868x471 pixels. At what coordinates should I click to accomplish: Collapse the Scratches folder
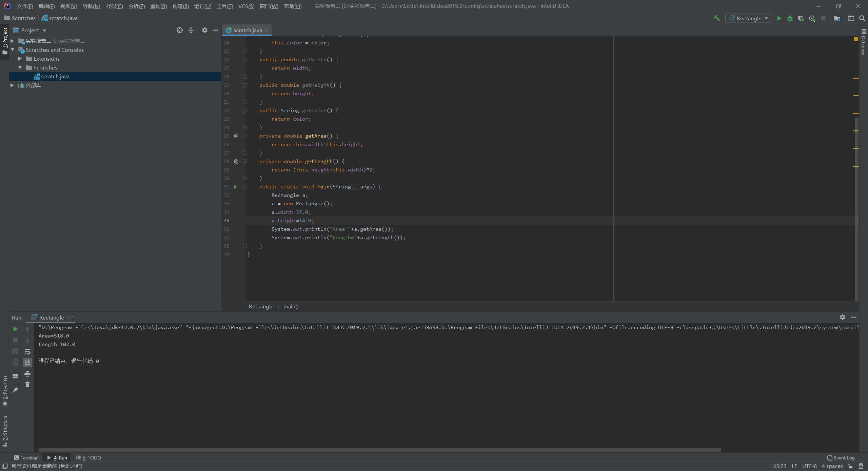coord(20,67)
